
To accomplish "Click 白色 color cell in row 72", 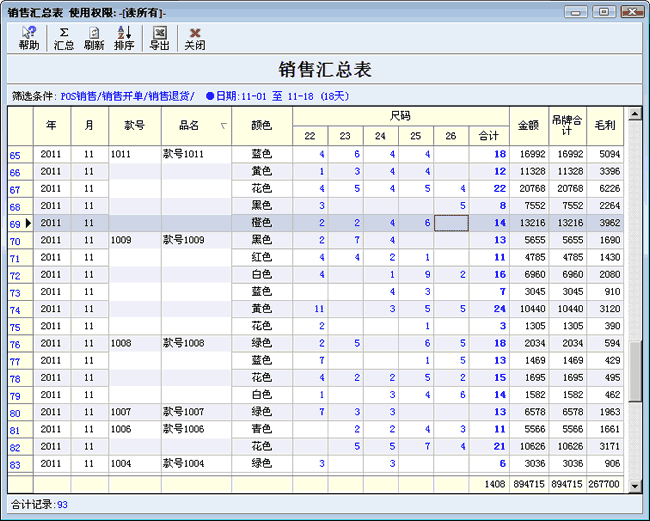I will pyautogui.click(x=262, y=274).
